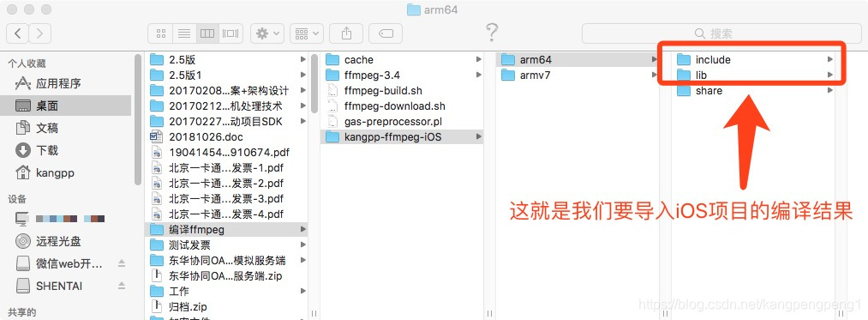Select the ffmpeg-build.sh script
This screenshot has width=868, height=320.
click(x=402, y=90)
